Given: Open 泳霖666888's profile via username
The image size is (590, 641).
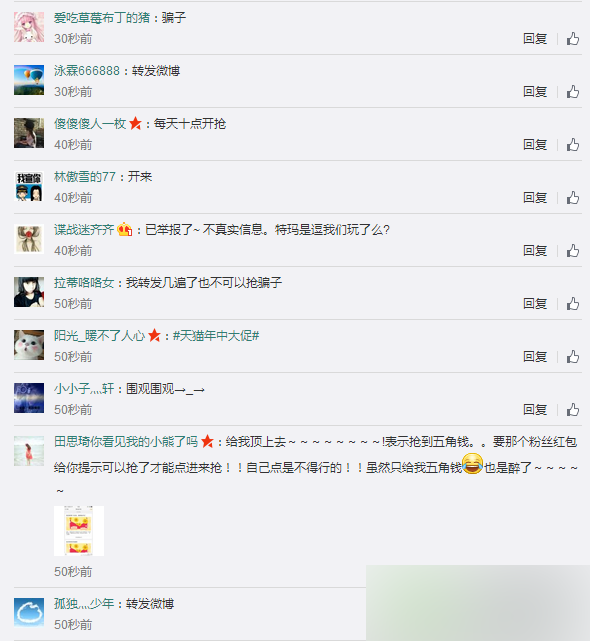Looking at the screenshot, I should tap(87, 71).
